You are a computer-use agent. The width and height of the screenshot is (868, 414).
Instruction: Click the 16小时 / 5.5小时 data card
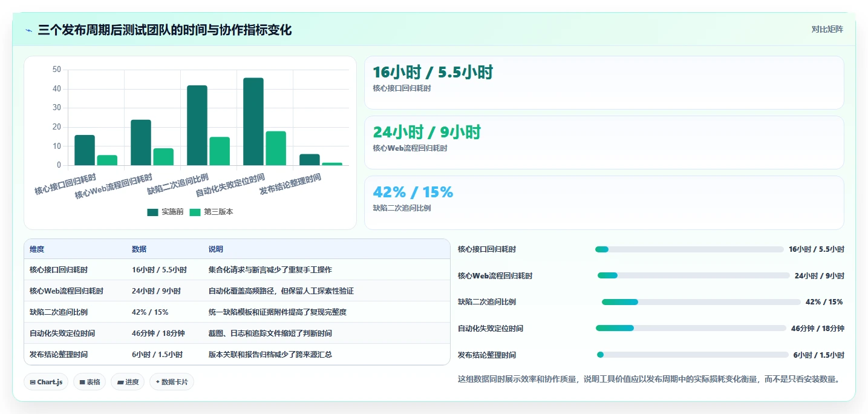(x=604, y=82)
